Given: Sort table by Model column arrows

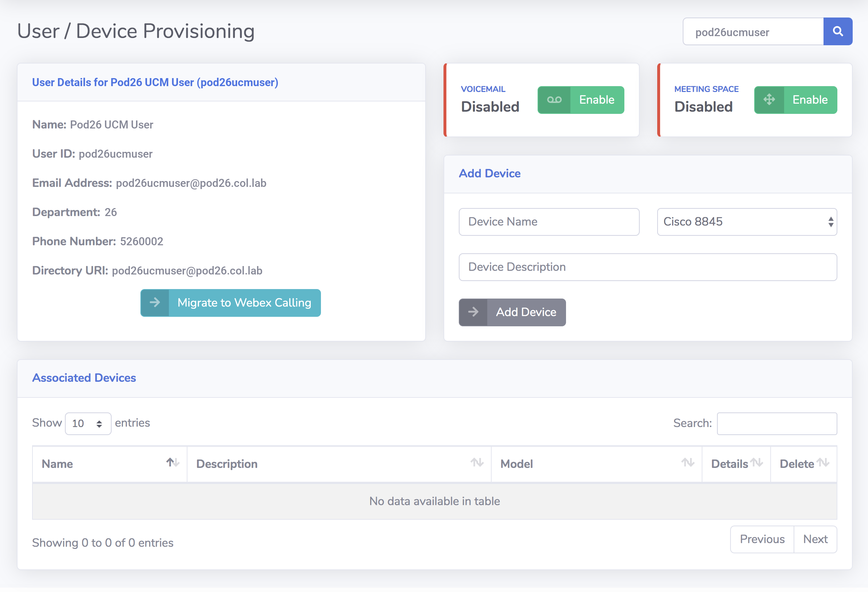Looking at the screenshot, I should (x=687, y=463).
